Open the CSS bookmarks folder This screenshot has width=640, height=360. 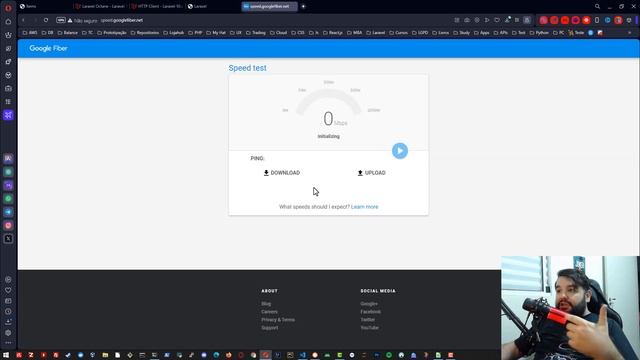pos(298,33)
